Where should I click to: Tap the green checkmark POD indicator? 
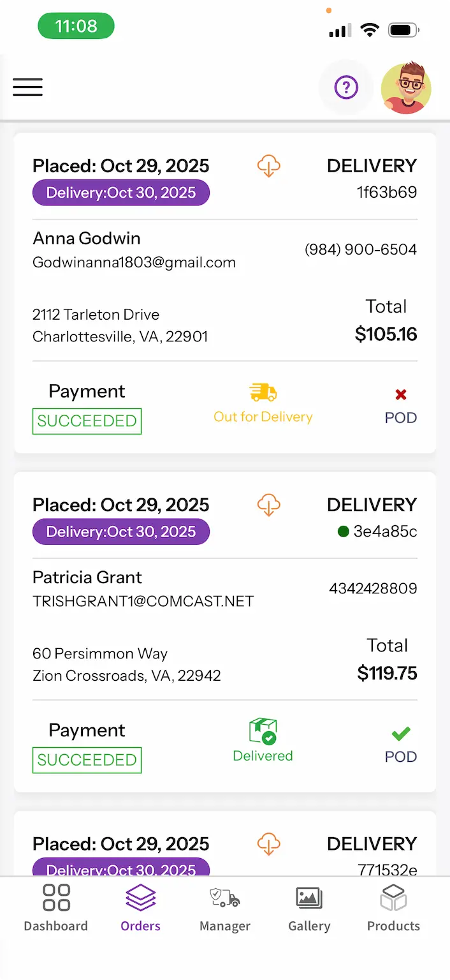401,734
